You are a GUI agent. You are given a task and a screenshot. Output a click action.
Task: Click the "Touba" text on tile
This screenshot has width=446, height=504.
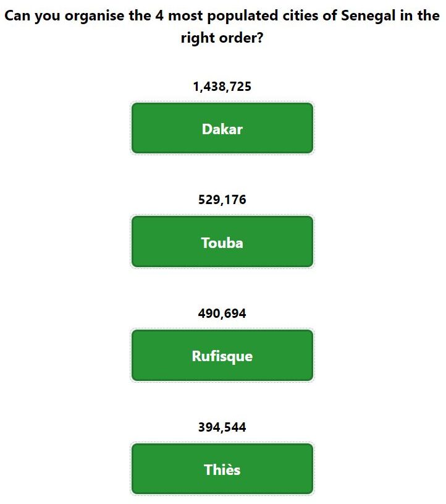(222, 242)
